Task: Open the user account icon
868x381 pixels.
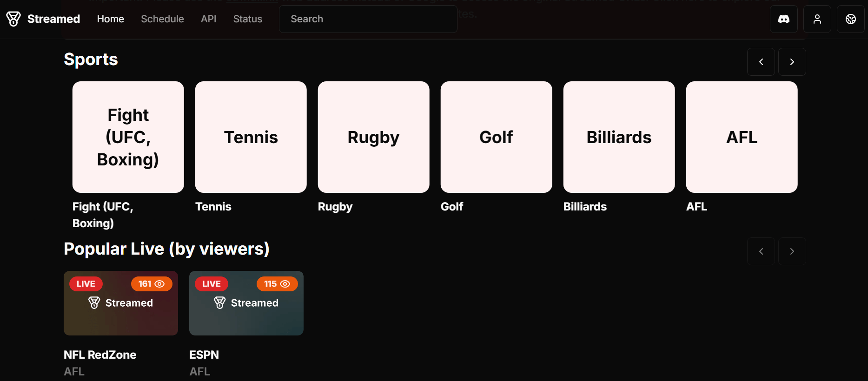Action: point(817,19)
